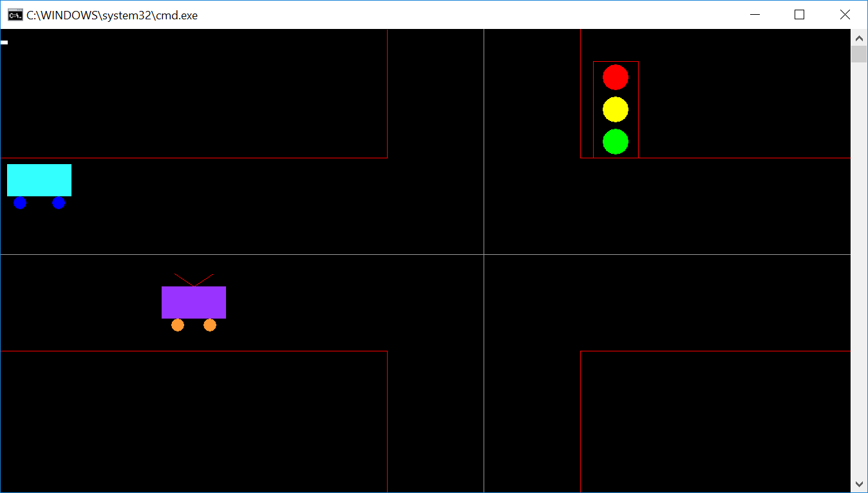This screenshot has height=493, width=868.
Task: Click the scrollbar down arrow
Action: pyautogui.click(x=859, y=483)
